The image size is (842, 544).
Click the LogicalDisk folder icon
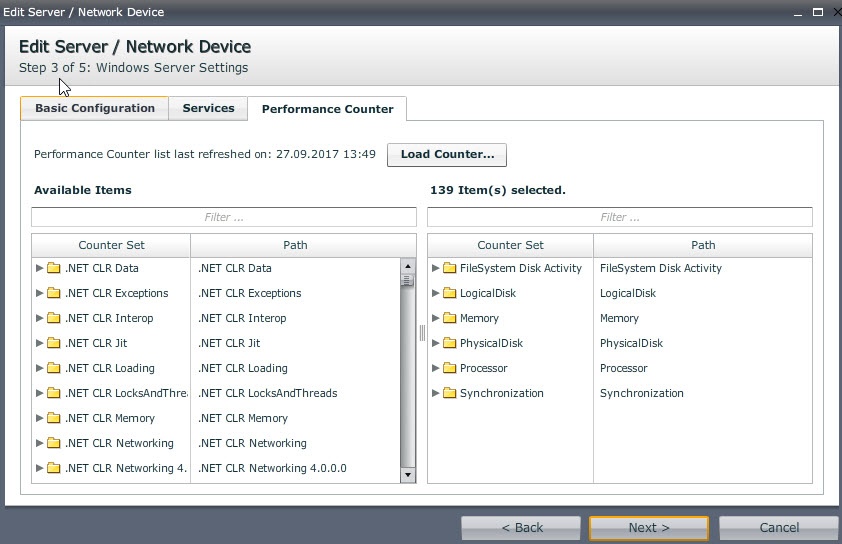tap(450, 293)
